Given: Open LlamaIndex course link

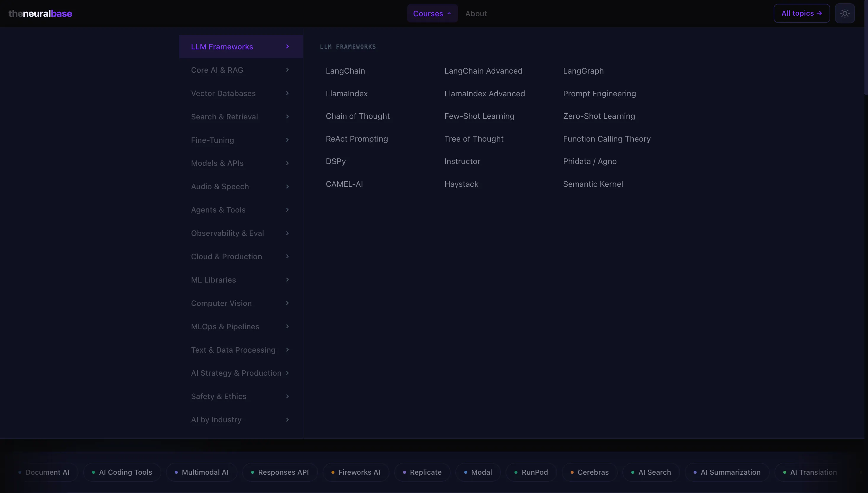Looking at the screenshot, I should click(346, 94).
